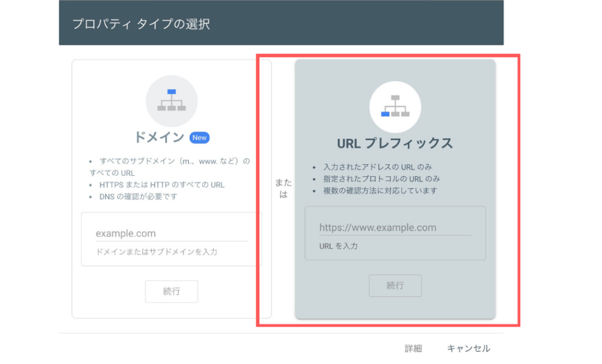Viewport: 602px width, 364px height.
Task: Click the DNS の確認が必要です bullet
Action: pos(138,196)
